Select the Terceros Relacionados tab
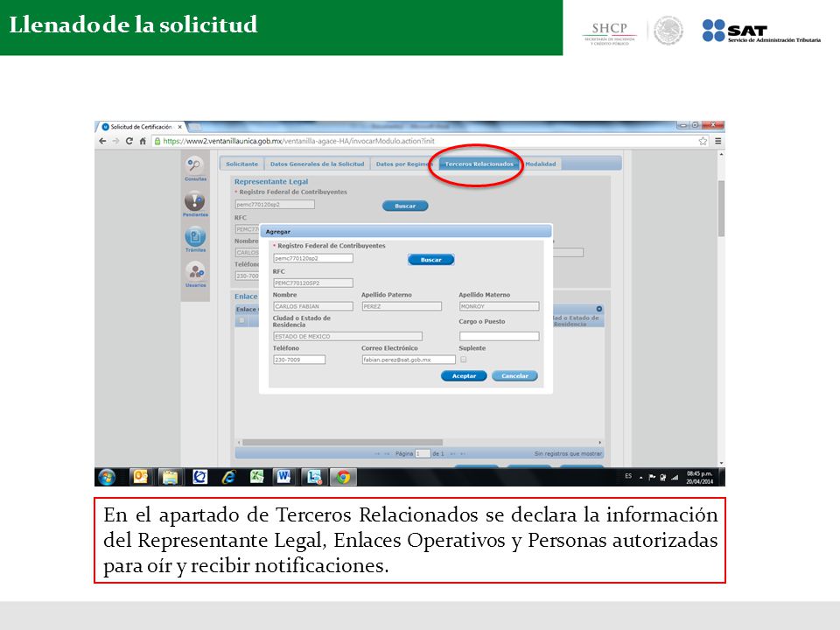Screen dimensions: 840x630 pos(479,164)
